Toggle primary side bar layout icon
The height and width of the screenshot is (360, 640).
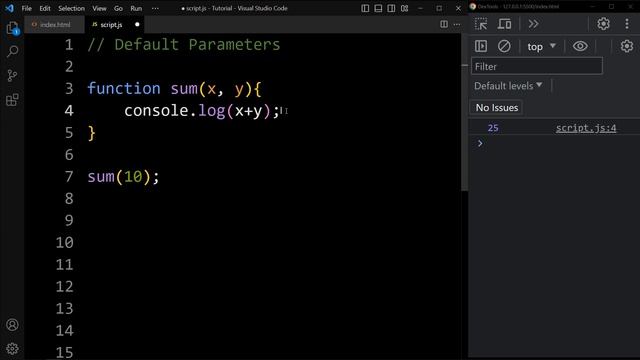click(x=365, y=8)
